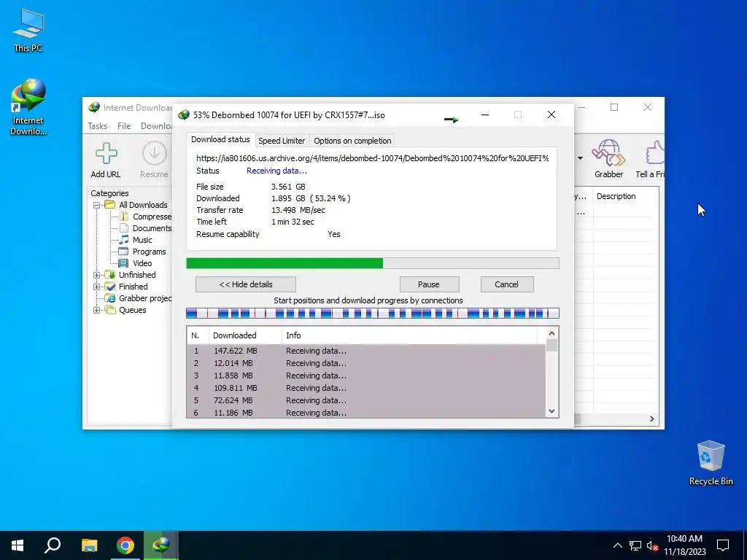Pause the current download

click(x=429, y=284)
